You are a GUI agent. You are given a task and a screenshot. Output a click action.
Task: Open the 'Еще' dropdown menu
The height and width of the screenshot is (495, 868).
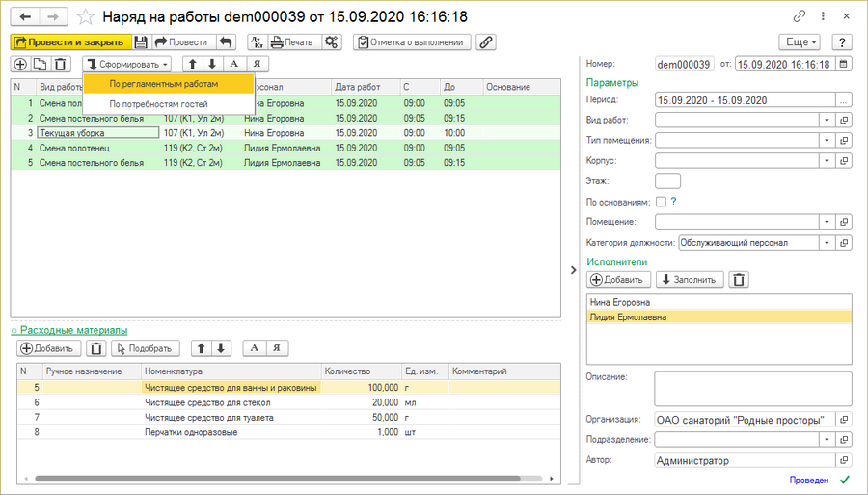pyautogui.click(x=800, y=42)
